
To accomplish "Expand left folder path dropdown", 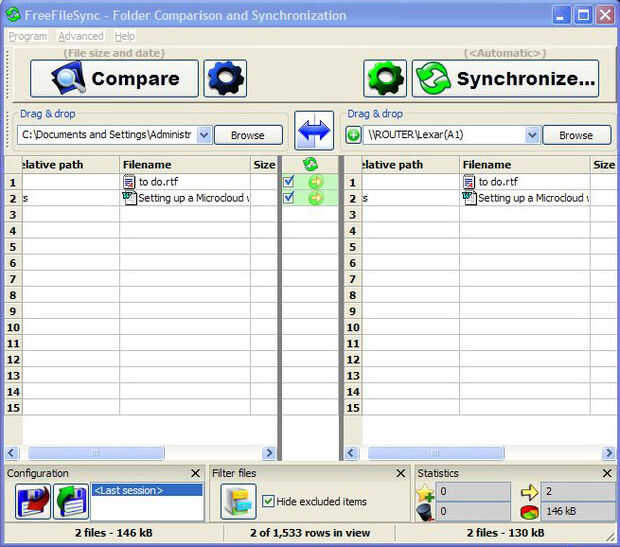I will [204, 135].
